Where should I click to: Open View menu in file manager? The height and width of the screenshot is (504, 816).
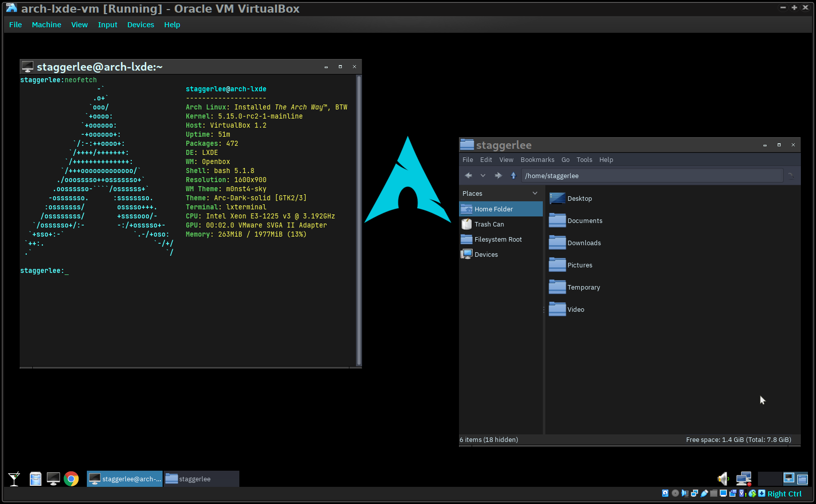(x=506, y=160)
